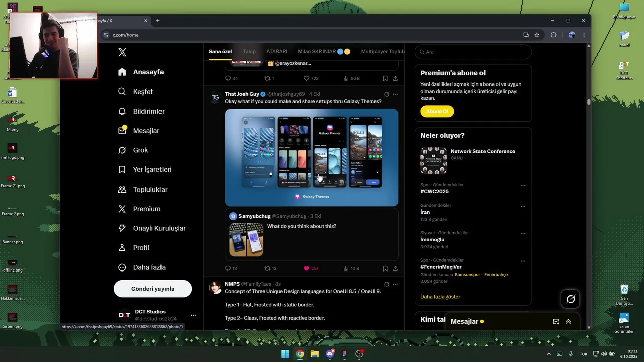Open the İran trending topic
The image size is (644, 362).
coord(425,212)
